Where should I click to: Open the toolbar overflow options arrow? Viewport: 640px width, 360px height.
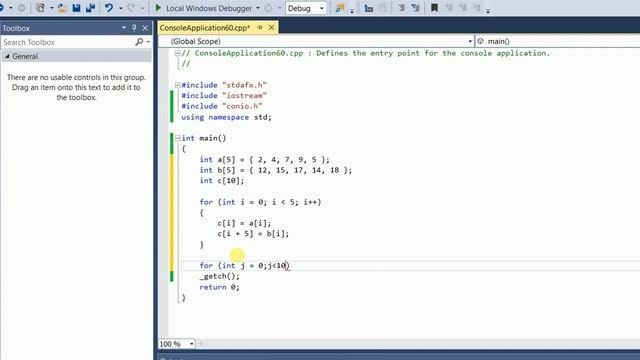coord(488,11)
